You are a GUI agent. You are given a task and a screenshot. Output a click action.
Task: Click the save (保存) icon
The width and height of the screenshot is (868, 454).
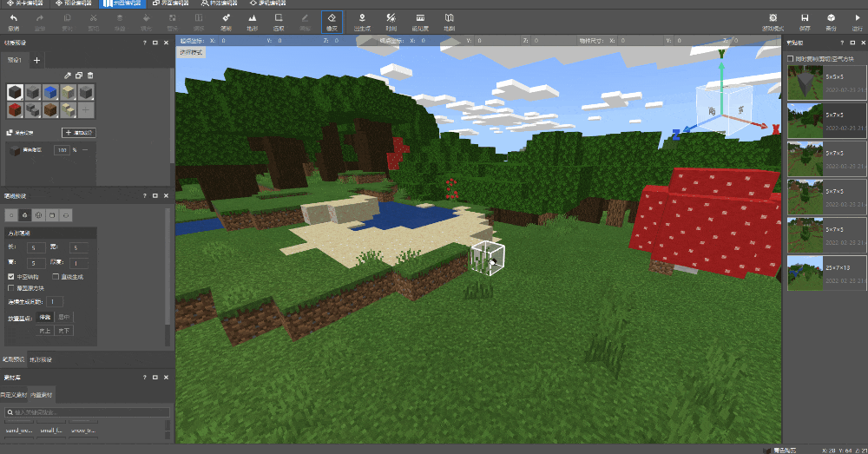click(805, 21)
